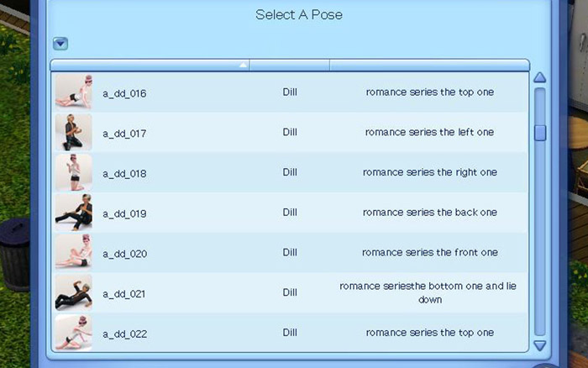
Task: Click the scroll down arrow
Action: point(539,345)
